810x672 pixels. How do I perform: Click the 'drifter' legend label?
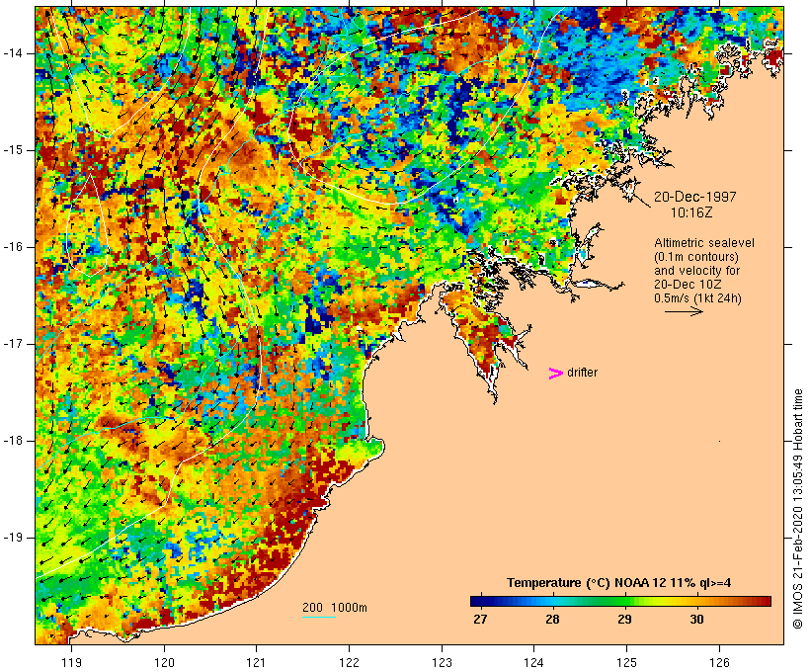click(x=582, y=373)
